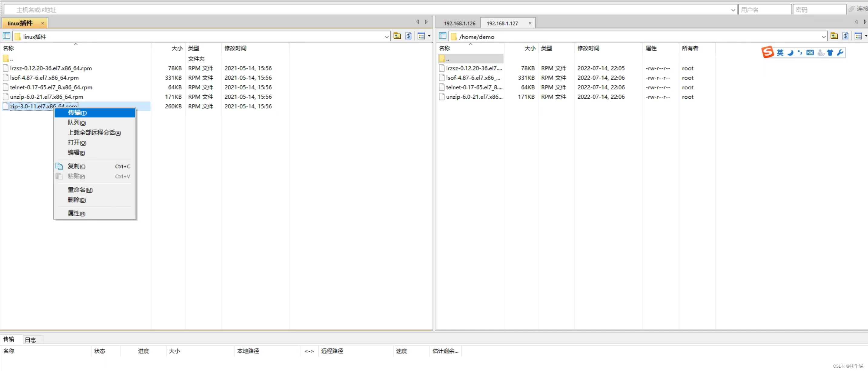This screenshot has height=371, width=868.
Task: Open the Sogou wrench toolbox icon
Action: click(840, 53)
